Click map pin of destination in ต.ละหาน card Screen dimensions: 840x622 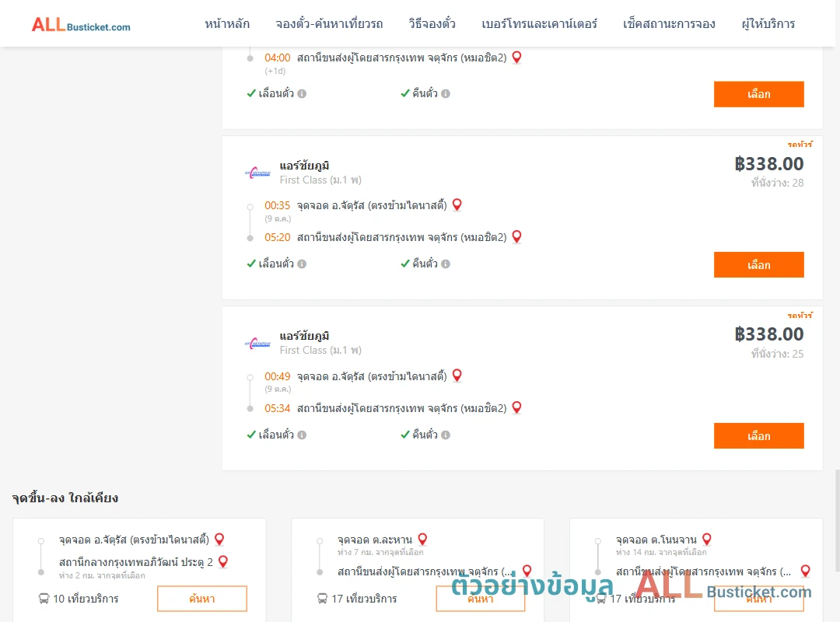point(527,571)
